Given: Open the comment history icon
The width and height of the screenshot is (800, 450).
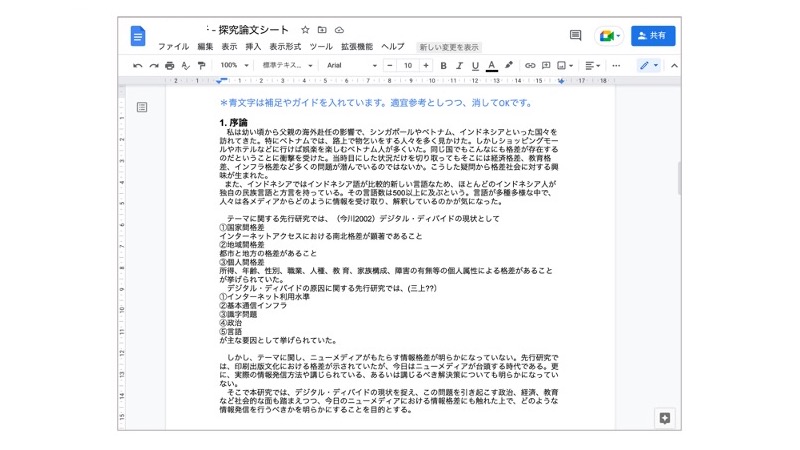Looking at the screenshot, I should tap(575, 36).
